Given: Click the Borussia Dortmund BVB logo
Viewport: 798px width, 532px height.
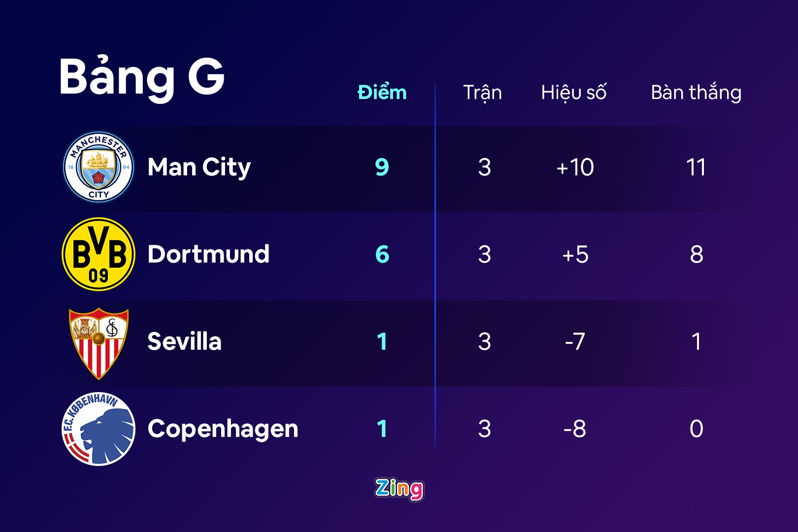Looking at the screenshot, I should point(99,254).
